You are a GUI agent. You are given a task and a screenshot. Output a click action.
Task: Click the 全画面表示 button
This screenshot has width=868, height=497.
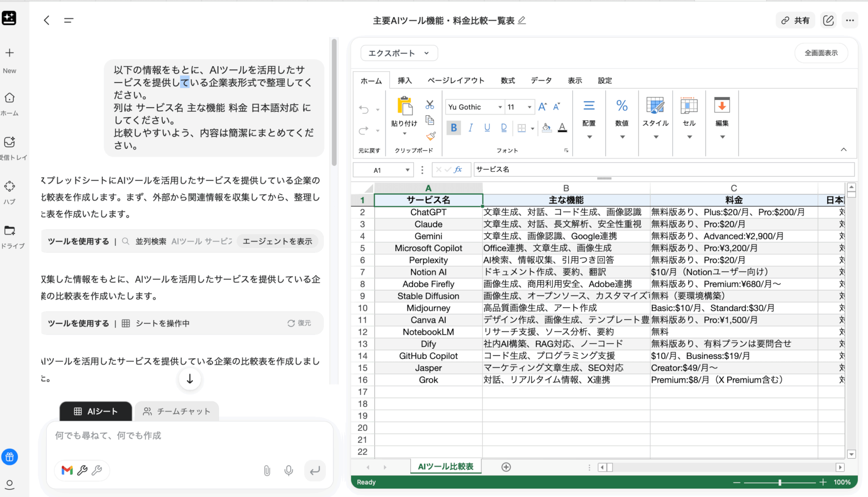(821, 53)
